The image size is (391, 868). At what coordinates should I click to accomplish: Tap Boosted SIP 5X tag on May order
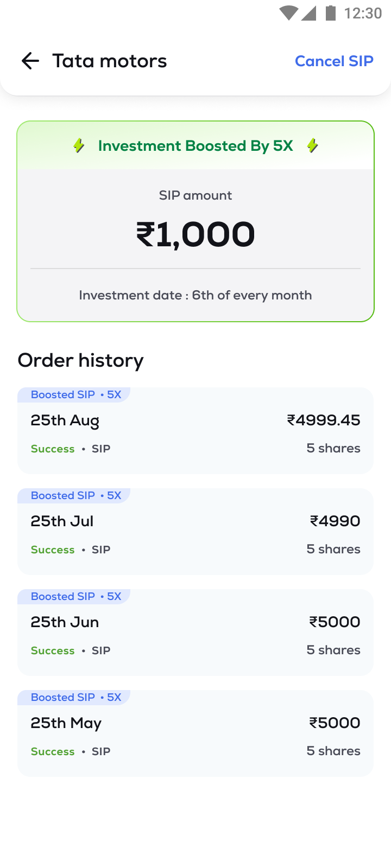tap(75, 697)
